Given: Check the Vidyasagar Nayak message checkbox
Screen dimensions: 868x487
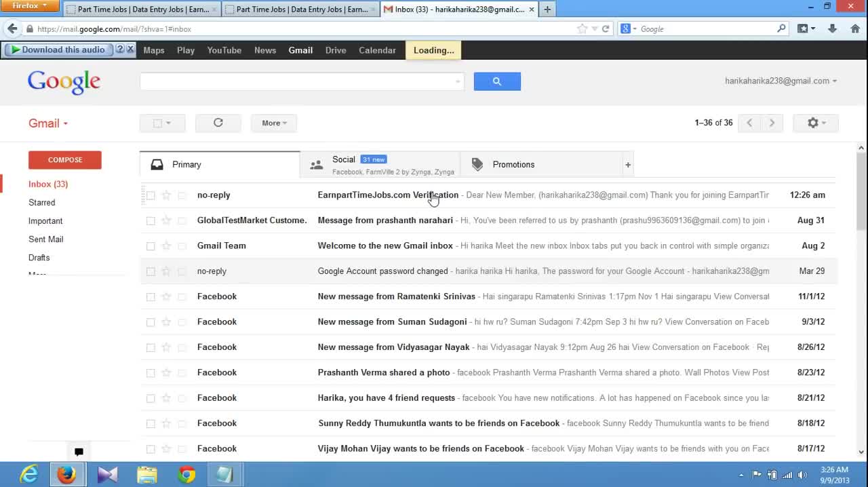Looking at the screenshot, I should tap(151, 347).
